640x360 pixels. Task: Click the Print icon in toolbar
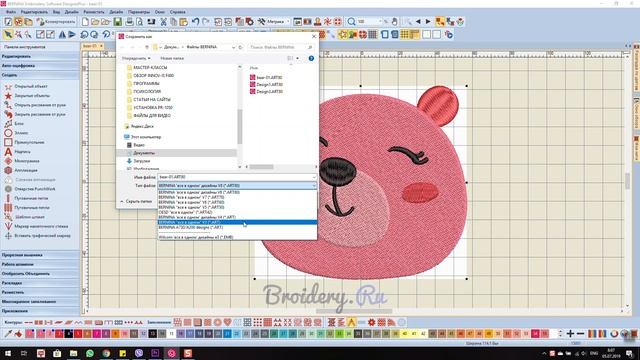pos(129,22)
